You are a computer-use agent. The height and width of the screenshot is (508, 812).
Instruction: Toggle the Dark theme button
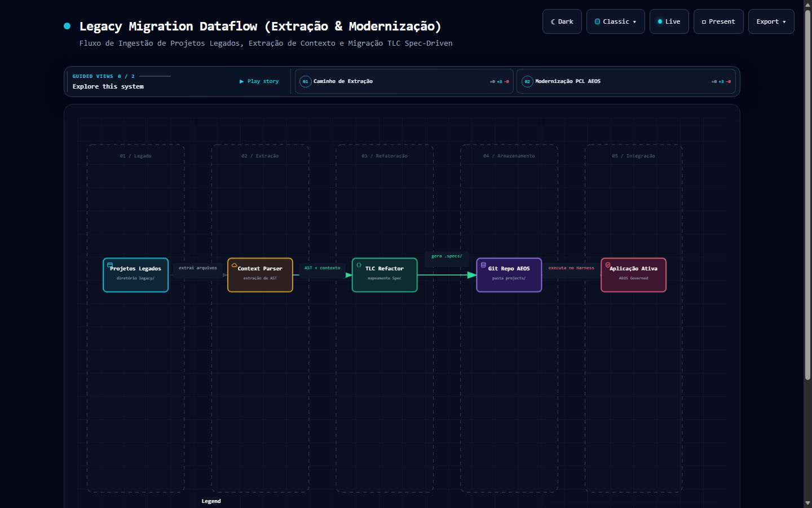562,21
